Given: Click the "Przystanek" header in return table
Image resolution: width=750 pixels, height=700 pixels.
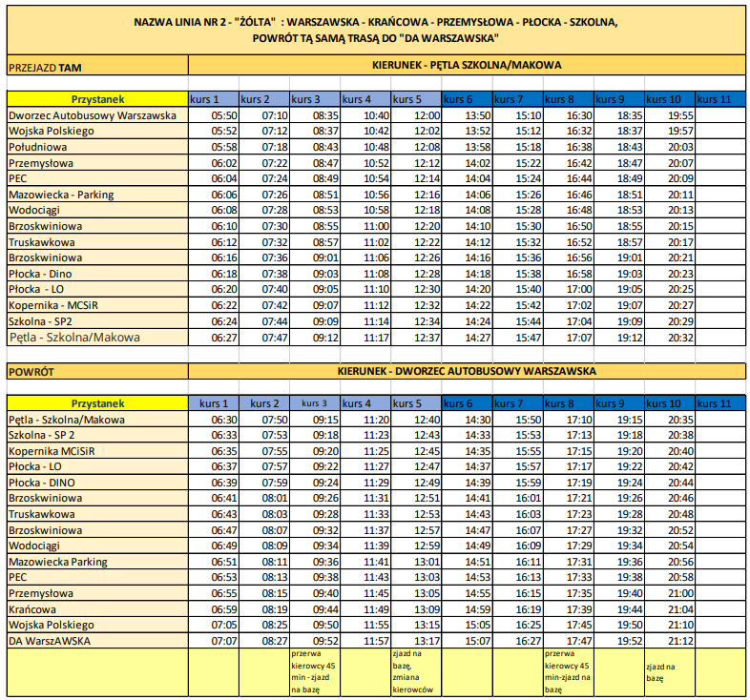Looking at the screenshot, I should (x=97, y=403).
